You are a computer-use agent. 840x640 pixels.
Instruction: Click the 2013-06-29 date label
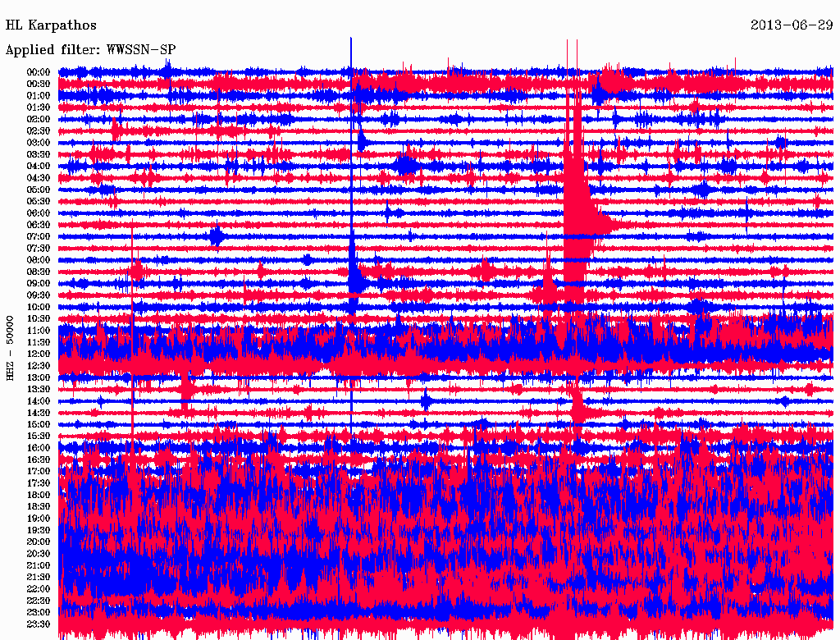[x=791, y=25]
